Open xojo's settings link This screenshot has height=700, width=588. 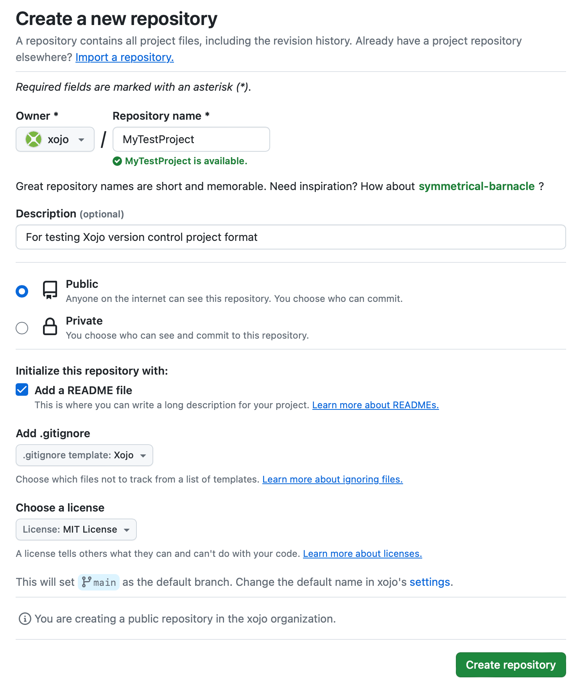click(x=429, y=582)
